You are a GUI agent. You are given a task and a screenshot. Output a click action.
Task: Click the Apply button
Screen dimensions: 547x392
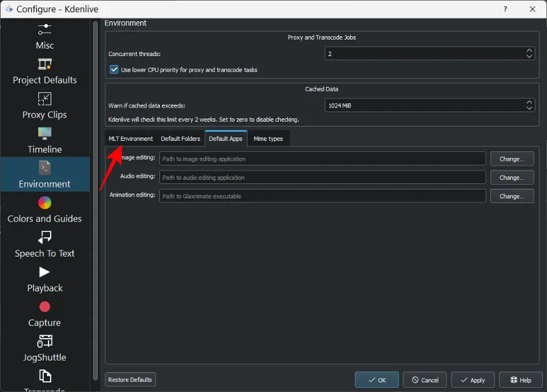pyautogui.click(x=472, y=380)
